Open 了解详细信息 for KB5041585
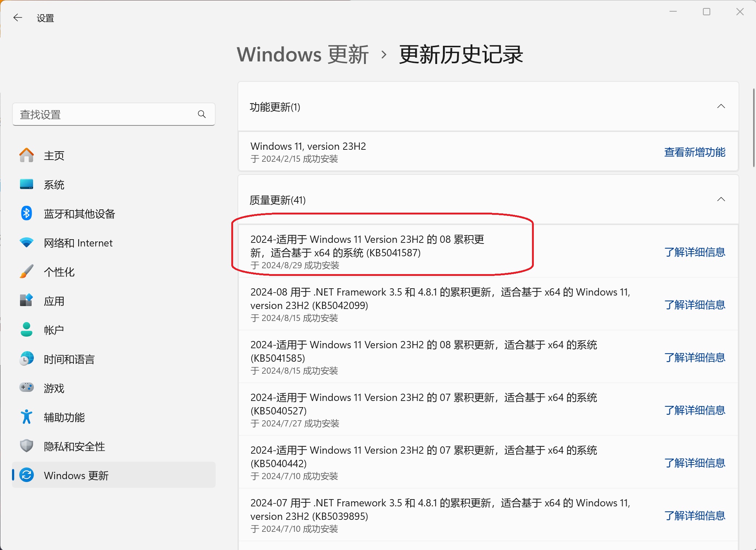 [x=695, y=357]
